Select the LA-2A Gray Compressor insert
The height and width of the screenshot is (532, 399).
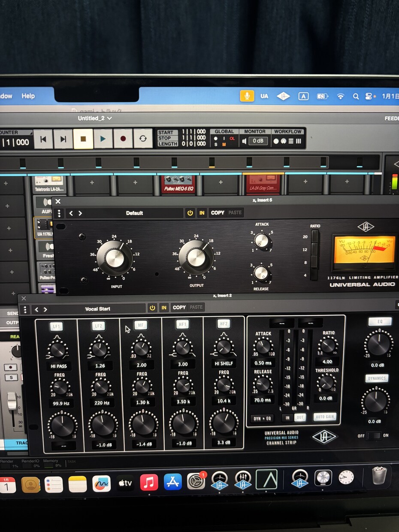coord(263,184)
